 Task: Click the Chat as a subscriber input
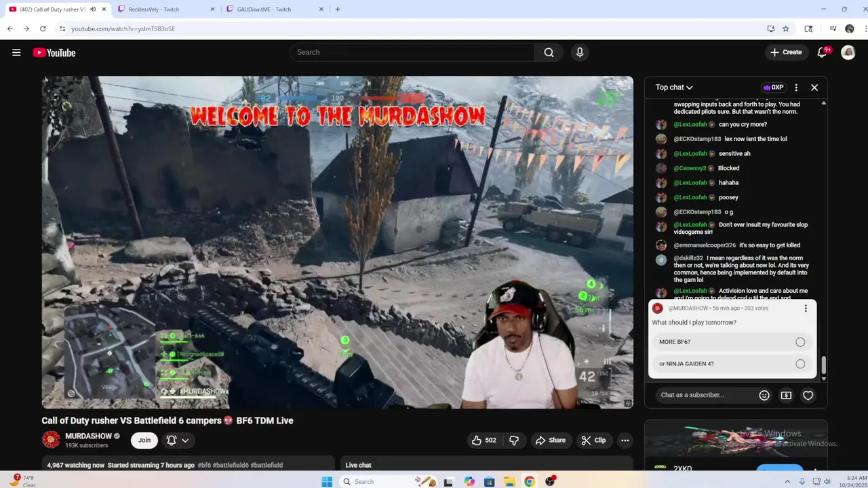click(705, 395)
